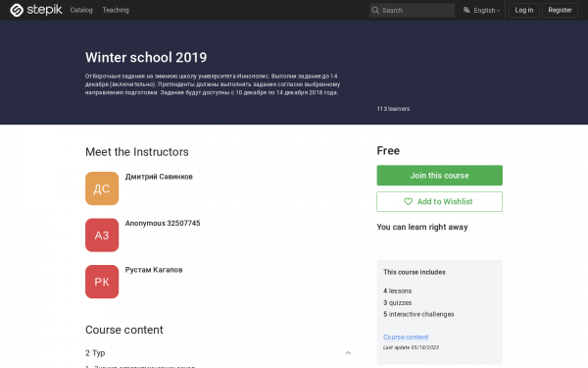Click the wishlist heart icon
The height and width of the screenshot is (368, 588).
click(x=408, y=201)
